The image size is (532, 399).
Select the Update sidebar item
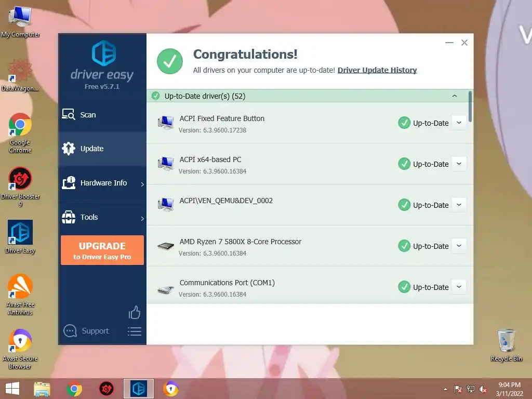tap(102, 149)
